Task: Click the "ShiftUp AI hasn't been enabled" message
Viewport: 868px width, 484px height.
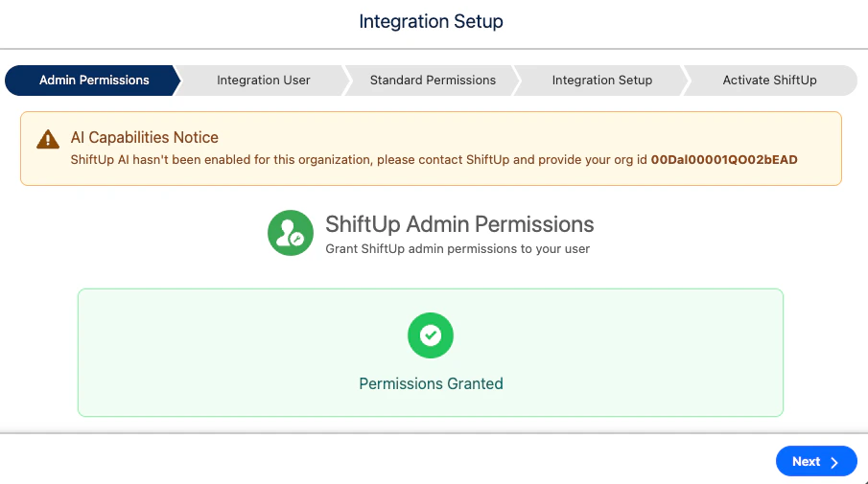Action: click(360, 159)
